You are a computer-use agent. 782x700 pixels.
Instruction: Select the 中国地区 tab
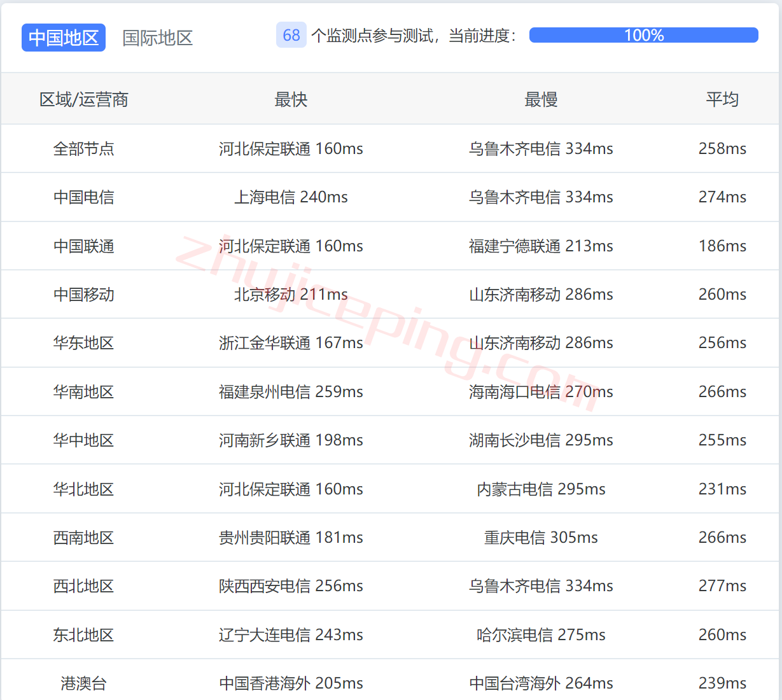click(64, 38)
